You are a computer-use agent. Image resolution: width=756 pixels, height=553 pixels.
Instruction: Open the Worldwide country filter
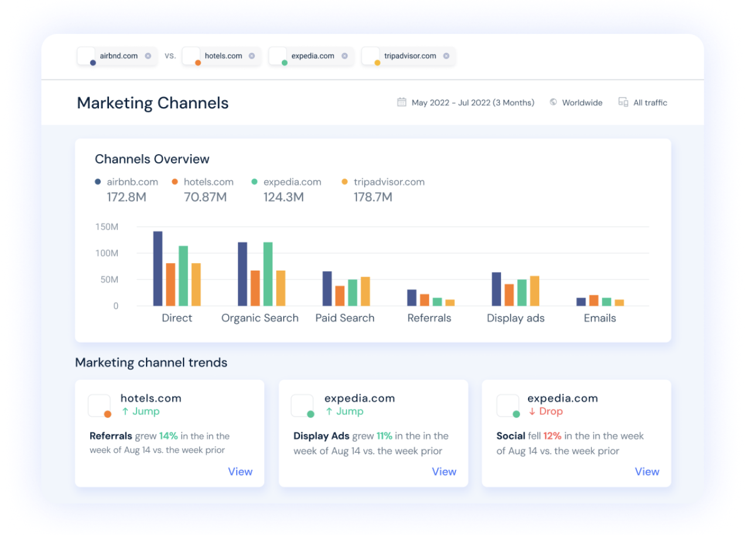pos(576,103)
